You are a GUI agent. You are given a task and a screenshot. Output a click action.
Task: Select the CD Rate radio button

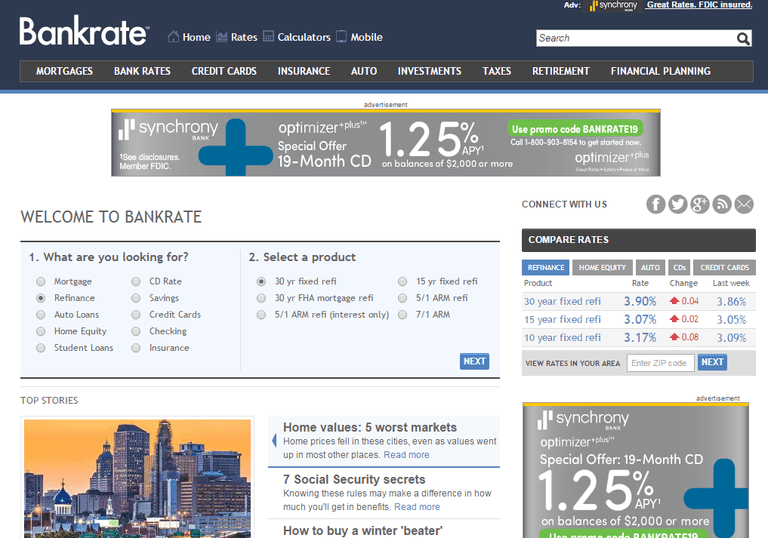tap(136, 281)
